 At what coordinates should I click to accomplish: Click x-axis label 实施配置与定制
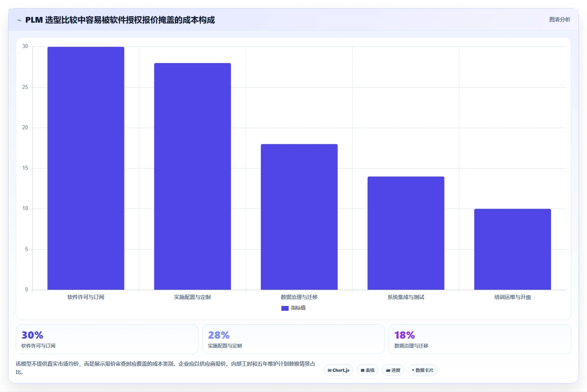click(x=192, y=297)
